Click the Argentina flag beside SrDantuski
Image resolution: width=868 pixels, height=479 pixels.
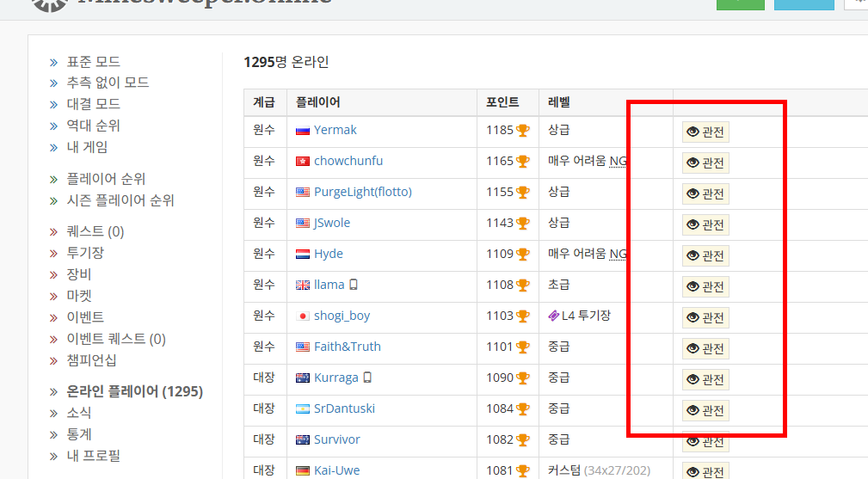(303, 409)
